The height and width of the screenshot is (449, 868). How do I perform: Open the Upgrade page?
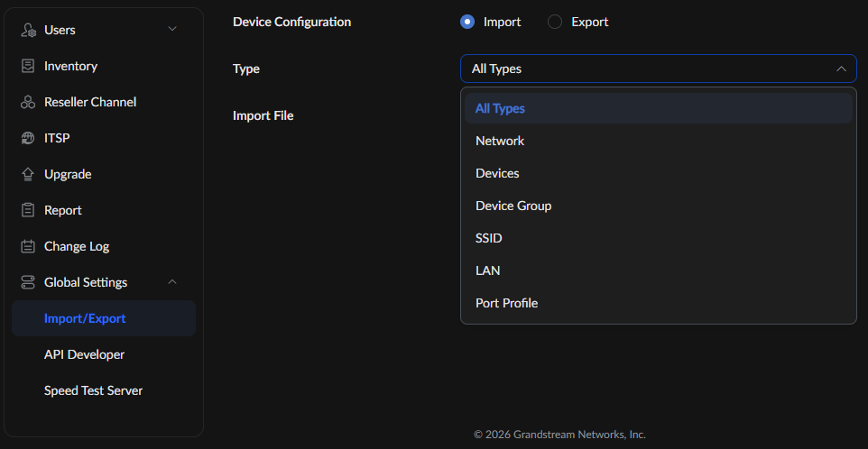[104, 174]
